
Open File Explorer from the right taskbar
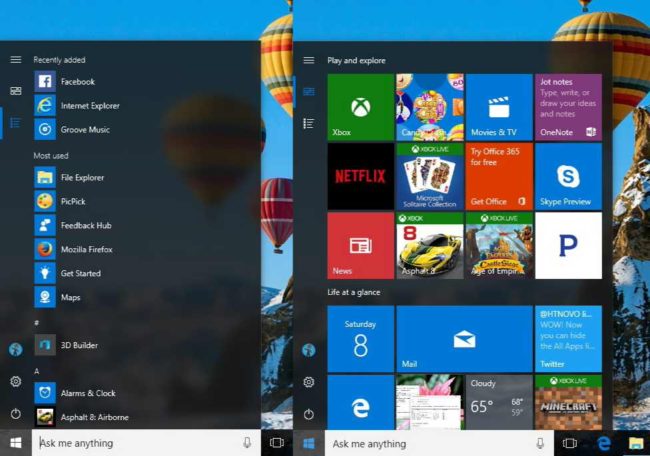(636, 444)
